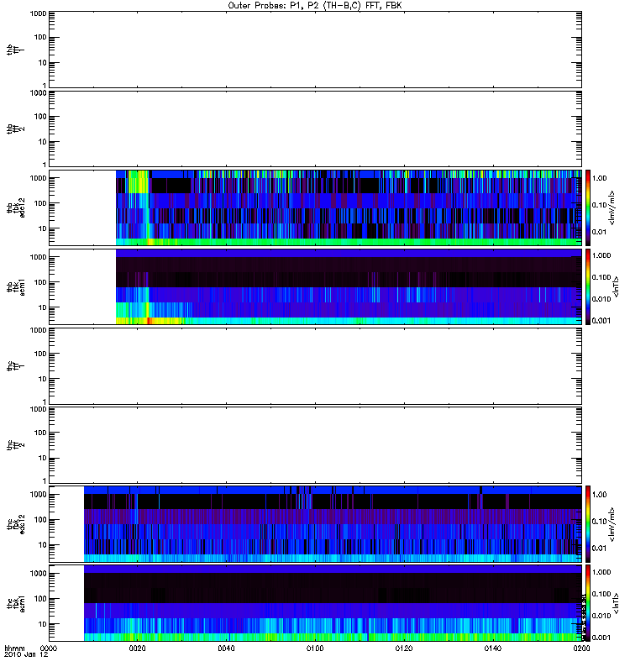
Task: Select the 'thb fff 2' axis label
Action: pyautogui.click(x=15, y=129)
